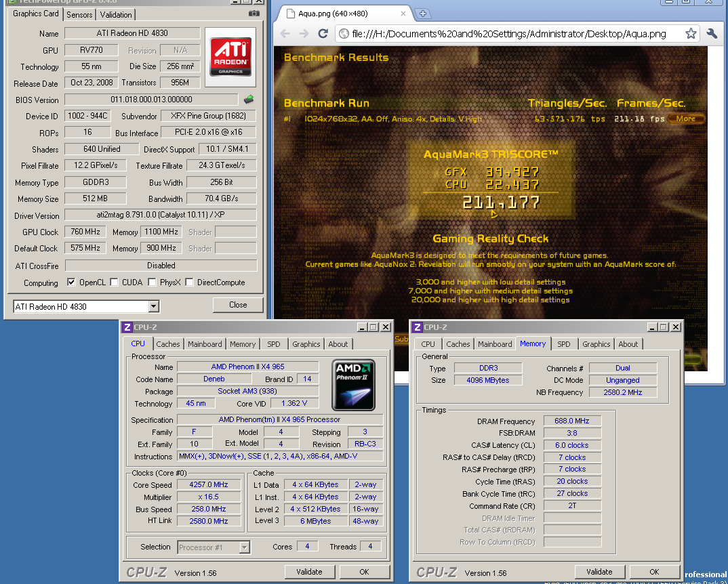Click the browser forward arrow
This screenshot has width=728, height=584.
304,33
